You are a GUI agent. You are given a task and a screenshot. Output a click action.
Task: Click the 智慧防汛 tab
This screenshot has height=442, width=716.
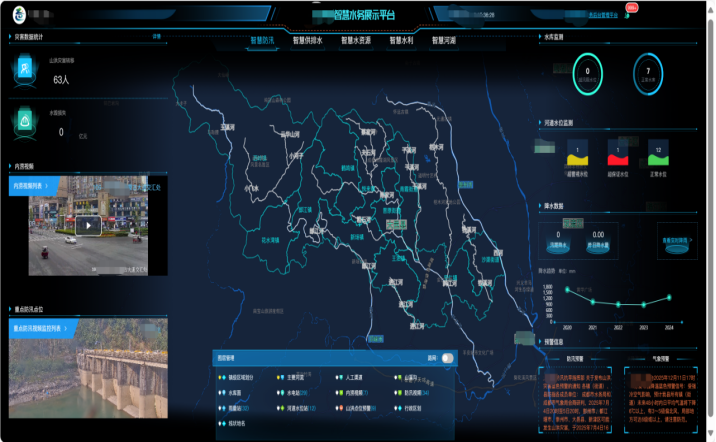pos(263,41)
